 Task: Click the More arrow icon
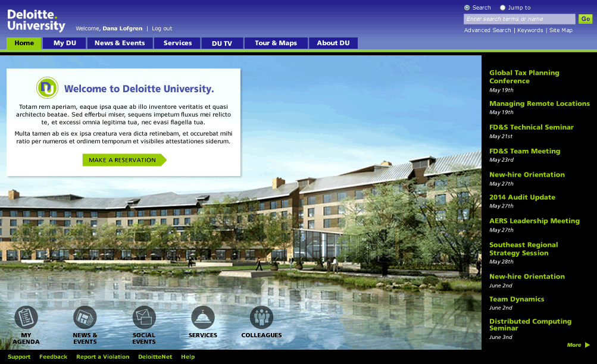click(587, 345)
